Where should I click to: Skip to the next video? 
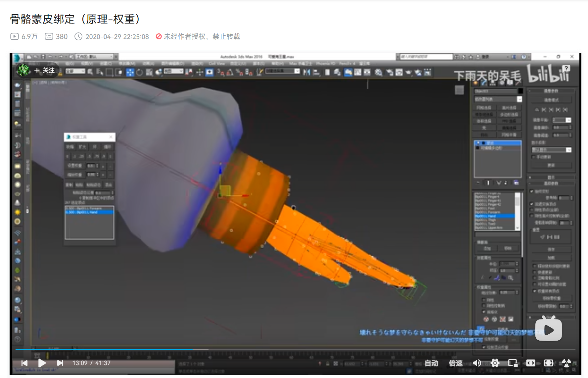(60, 363)
